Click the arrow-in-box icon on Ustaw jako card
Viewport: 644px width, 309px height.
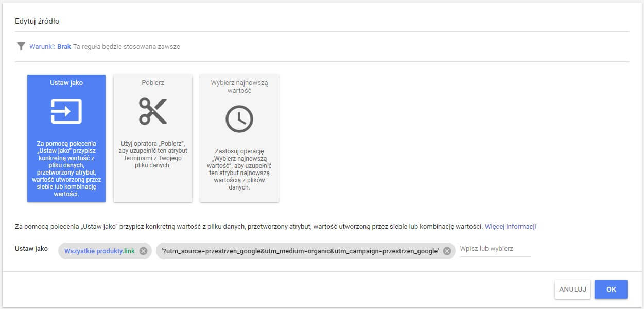tap(66, 111)
